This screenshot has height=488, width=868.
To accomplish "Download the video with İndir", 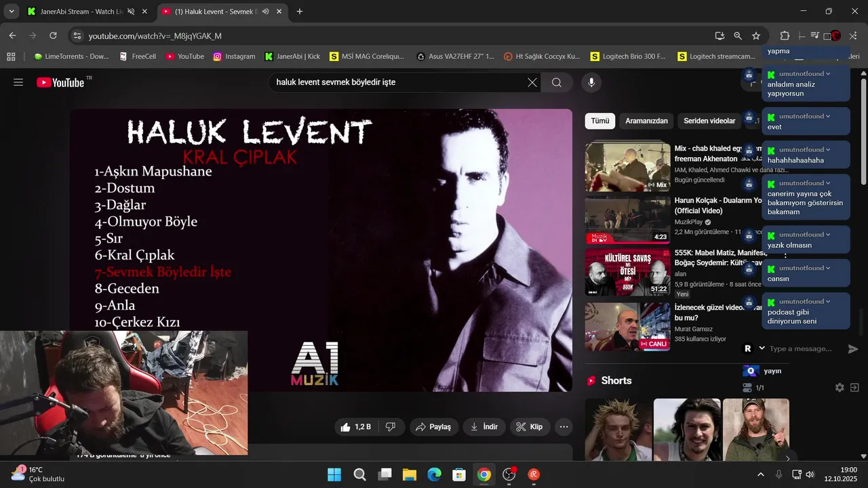I will (x=484, y=427).
